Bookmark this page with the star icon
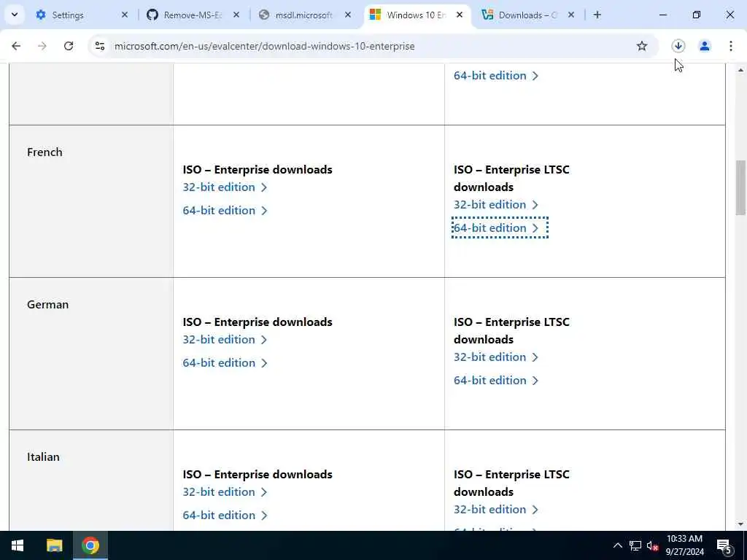 (642, 46)
